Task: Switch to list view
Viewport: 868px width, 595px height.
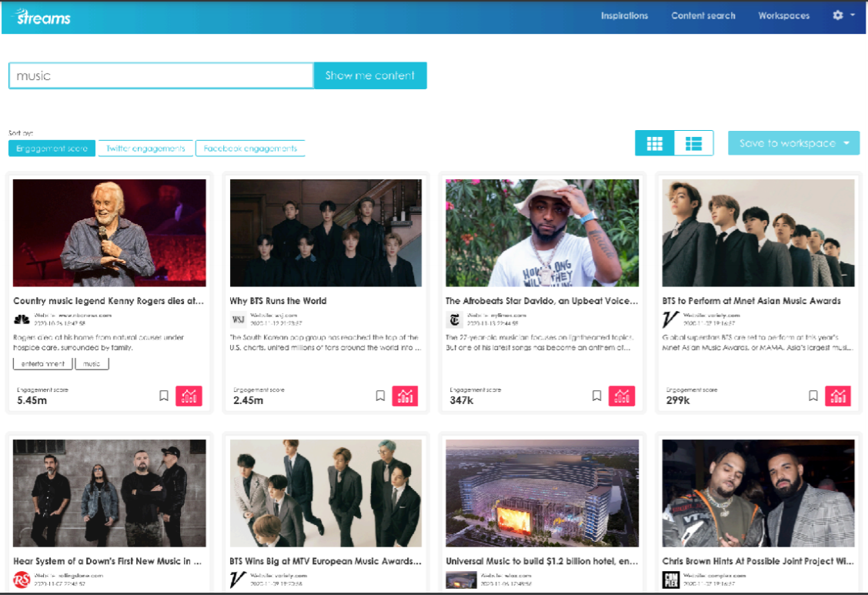Action: tap(693, 143)
